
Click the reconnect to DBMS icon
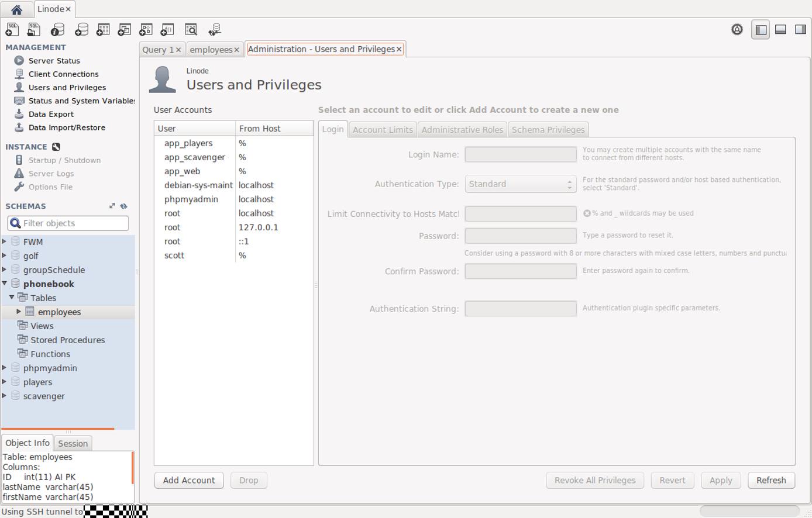point(214,29)
